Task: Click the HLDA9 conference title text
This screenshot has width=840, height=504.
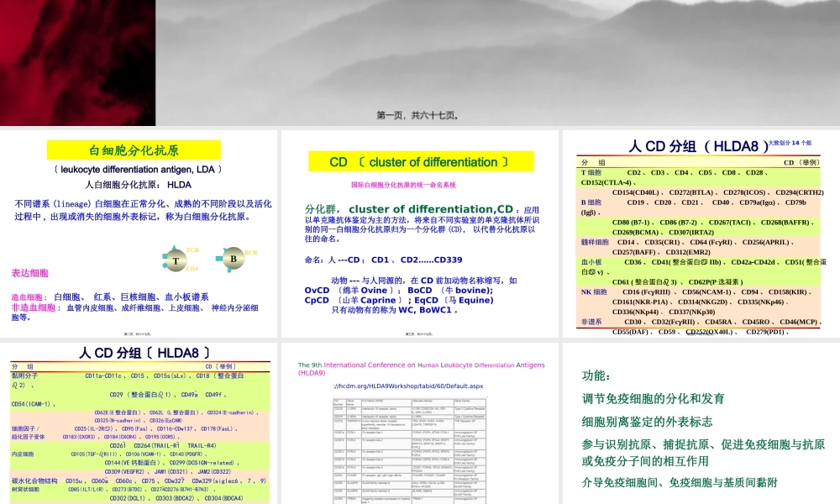Action: pos(421,368)
